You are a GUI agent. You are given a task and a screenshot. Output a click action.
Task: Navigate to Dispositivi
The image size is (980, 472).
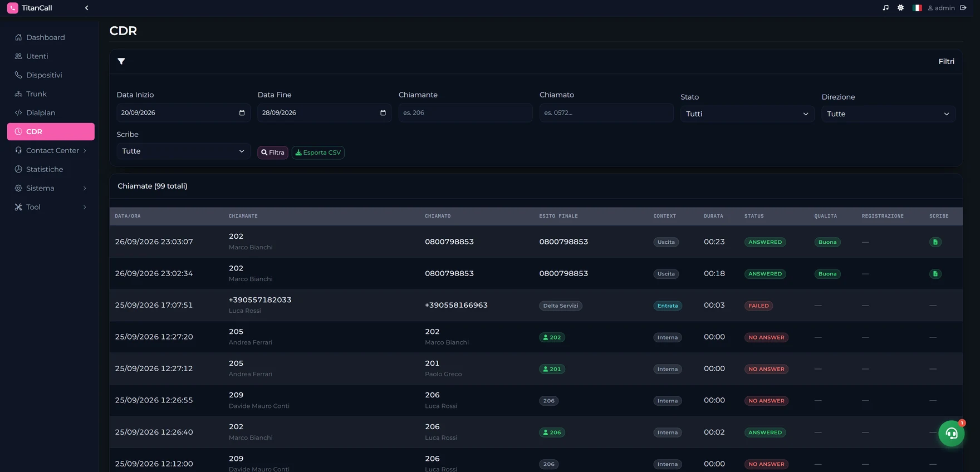[51, 75]
